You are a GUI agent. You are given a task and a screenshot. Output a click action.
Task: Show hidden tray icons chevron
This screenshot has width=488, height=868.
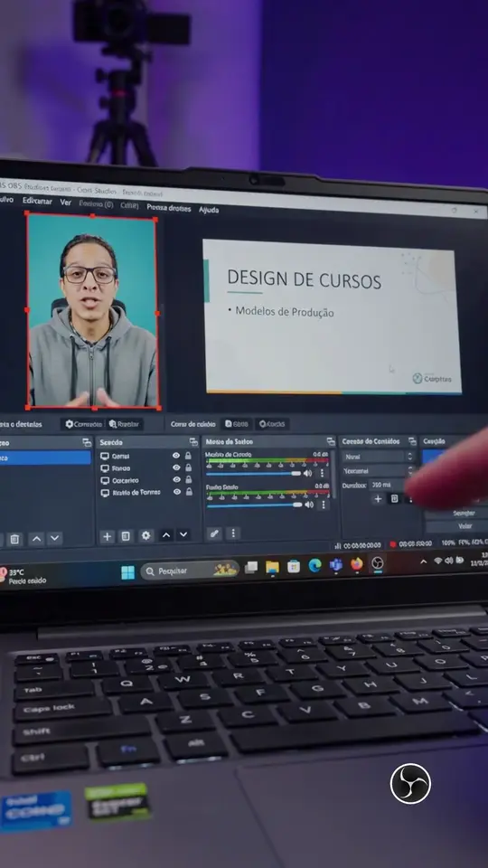click(424, 561)
